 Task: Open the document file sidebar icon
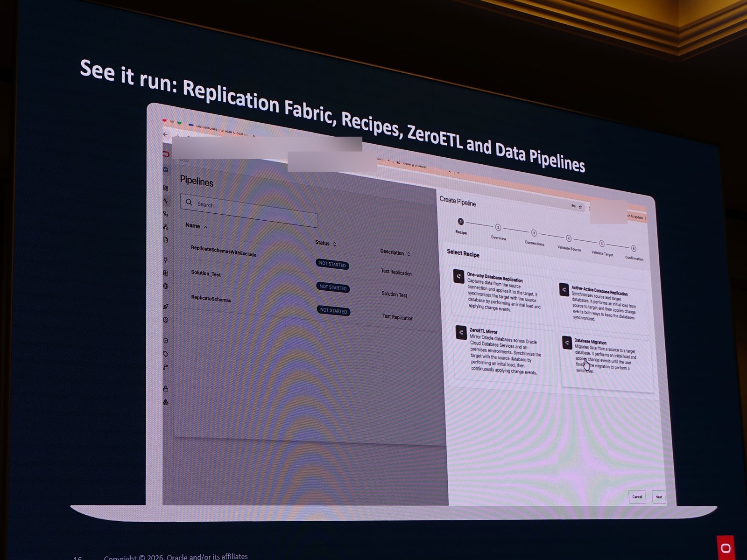coord(165,240)
